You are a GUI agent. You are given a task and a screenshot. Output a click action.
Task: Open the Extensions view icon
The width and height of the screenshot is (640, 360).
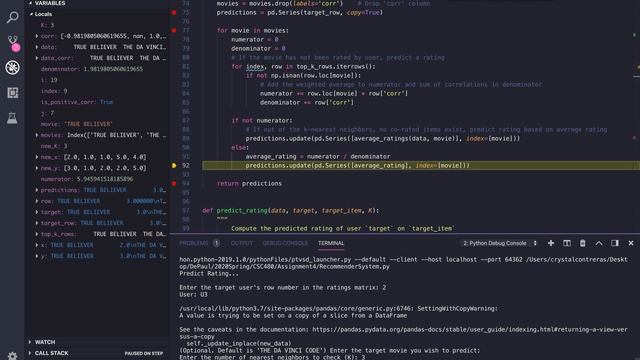(12, 93)
